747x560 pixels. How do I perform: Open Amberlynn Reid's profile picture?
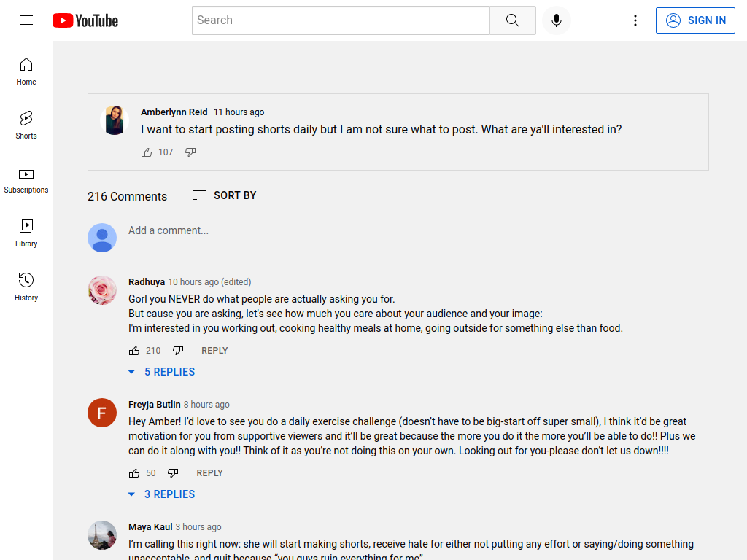[x=115, y=120]
